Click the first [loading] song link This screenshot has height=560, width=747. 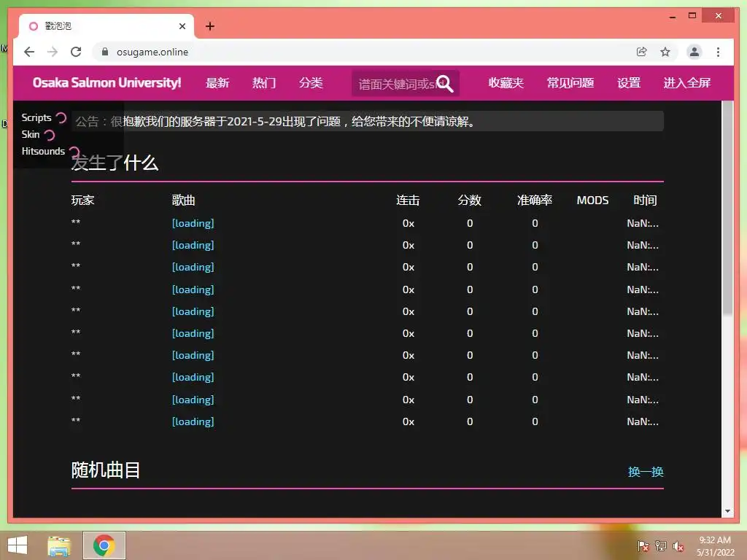point(193,223)
